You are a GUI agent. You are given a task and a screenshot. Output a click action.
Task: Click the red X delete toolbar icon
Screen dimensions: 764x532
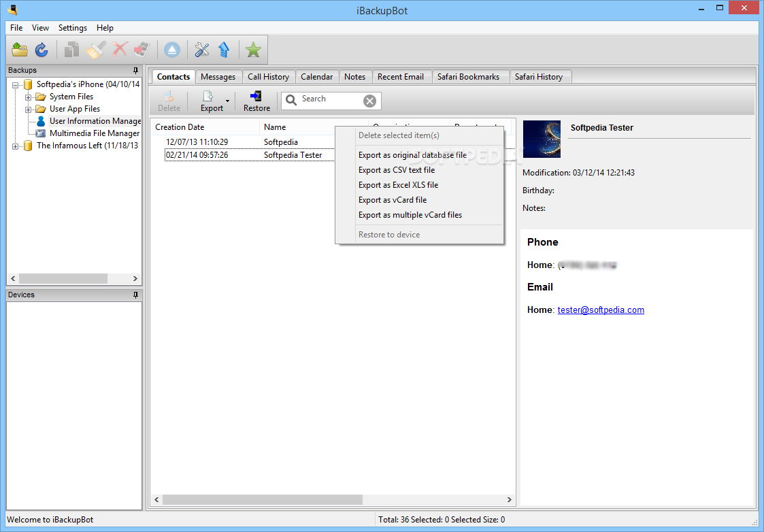click(119, 49)
